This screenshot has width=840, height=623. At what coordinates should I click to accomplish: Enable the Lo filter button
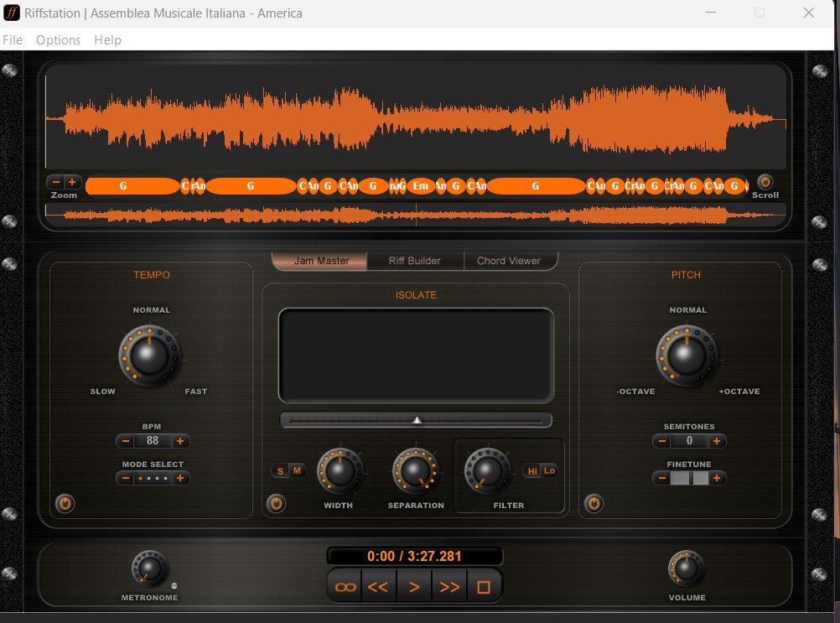click(550, 471)
